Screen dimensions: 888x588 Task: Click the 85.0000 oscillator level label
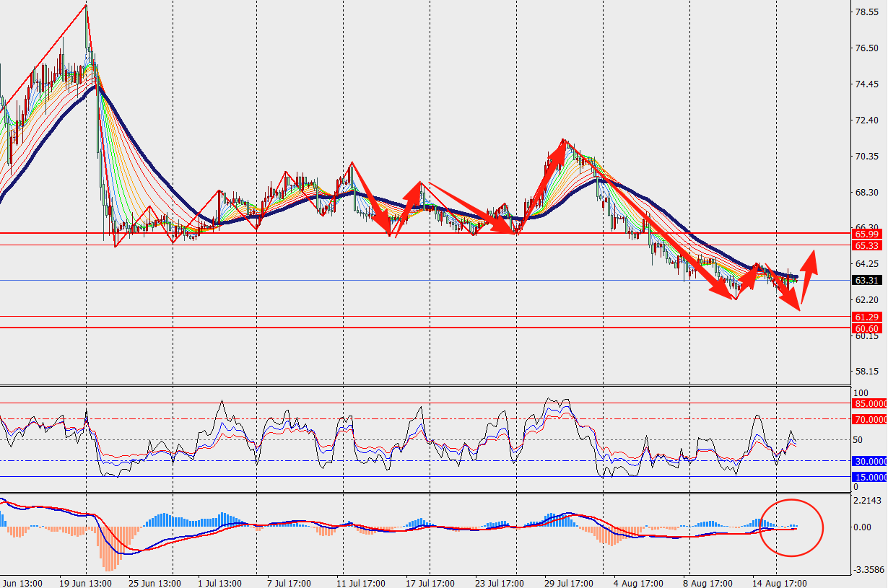click(870, 404)
